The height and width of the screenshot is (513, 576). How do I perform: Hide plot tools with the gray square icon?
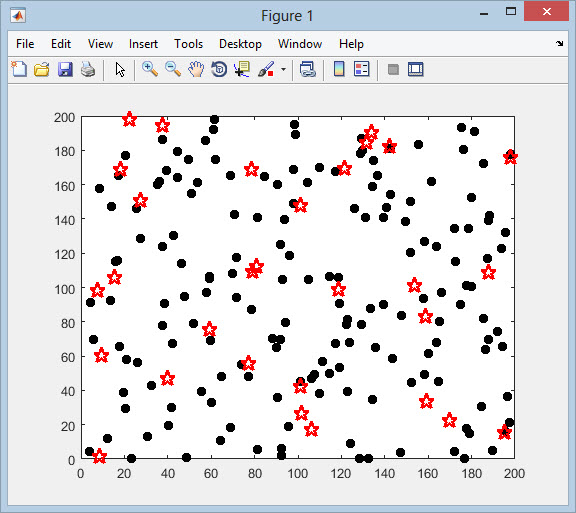tap(393, 69)
